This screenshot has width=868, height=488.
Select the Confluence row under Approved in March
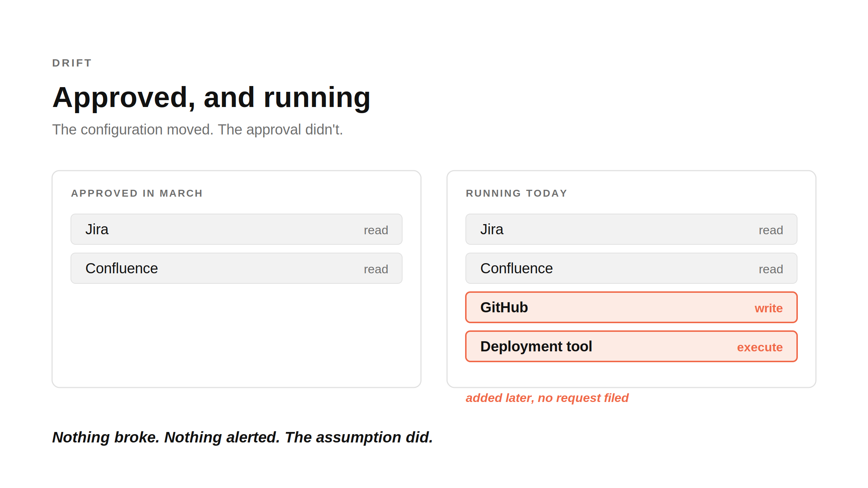point(237,268)
